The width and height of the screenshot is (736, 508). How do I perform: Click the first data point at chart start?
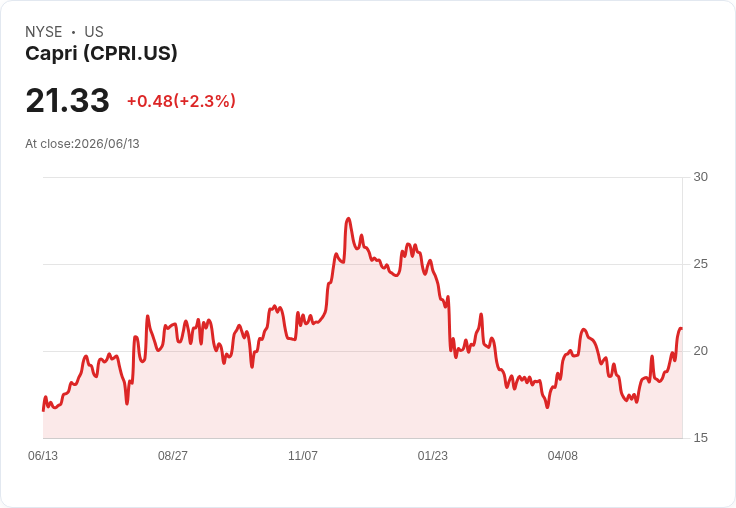44,410
